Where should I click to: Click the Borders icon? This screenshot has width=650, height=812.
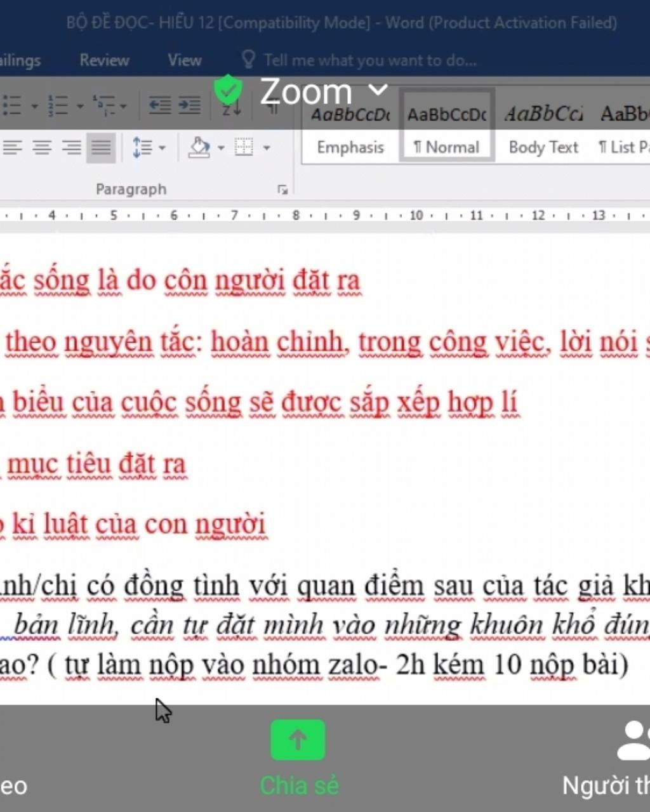244,147
